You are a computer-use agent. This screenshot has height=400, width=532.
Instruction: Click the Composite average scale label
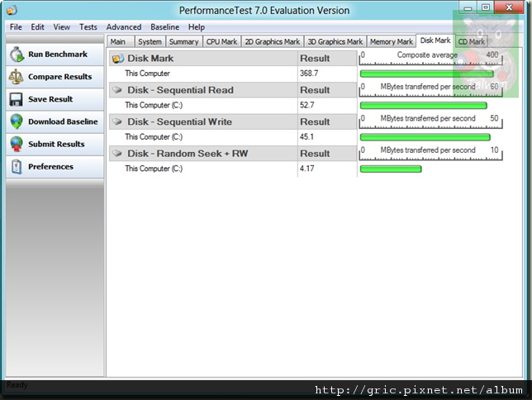click(x=427, y=55)
